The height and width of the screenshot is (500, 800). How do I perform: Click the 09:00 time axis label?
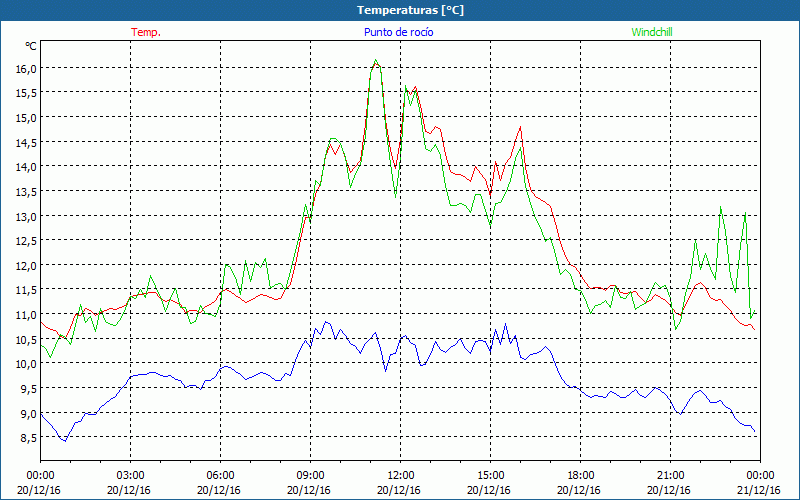click(310, 476)
